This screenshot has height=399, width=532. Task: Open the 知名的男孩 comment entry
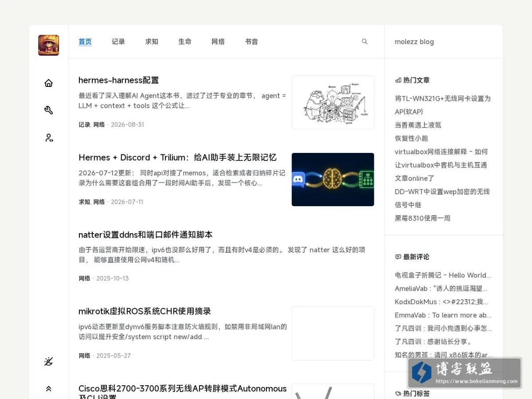click(444, 355)
